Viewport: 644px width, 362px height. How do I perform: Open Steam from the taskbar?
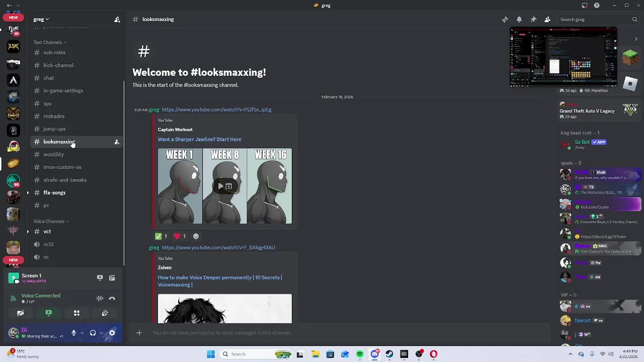click(x=389, y=354)
